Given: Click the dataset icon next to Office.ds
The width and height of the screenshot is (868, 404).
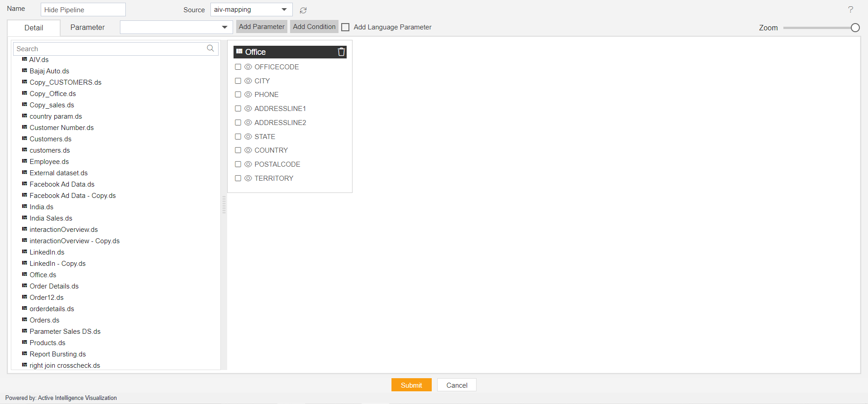Looking at the screenshot, I should click(24, 274).
